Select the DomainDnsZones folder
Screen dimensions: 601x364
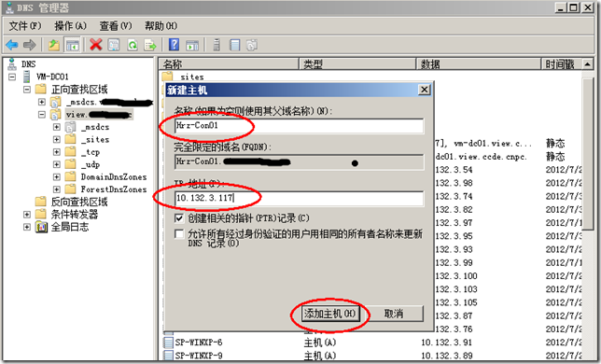click(114, 177)
